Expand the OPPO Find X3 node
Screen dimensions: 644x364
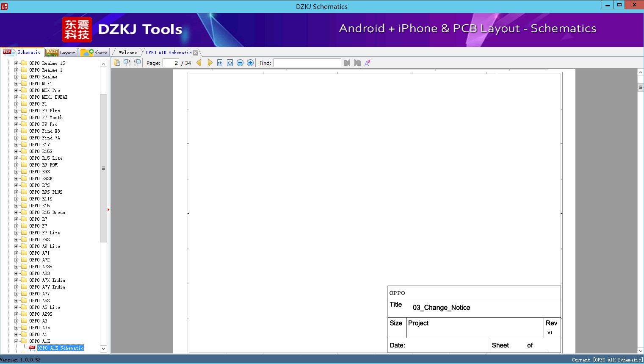(x=16, y=131)
